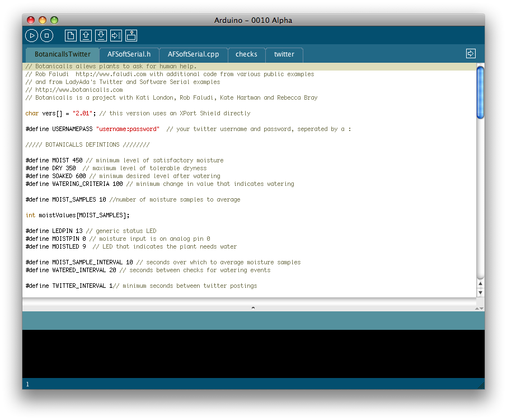Switch to the AFSoftSerial.h tab
Viewport: 507px width, 420px height.
(129, 54)
